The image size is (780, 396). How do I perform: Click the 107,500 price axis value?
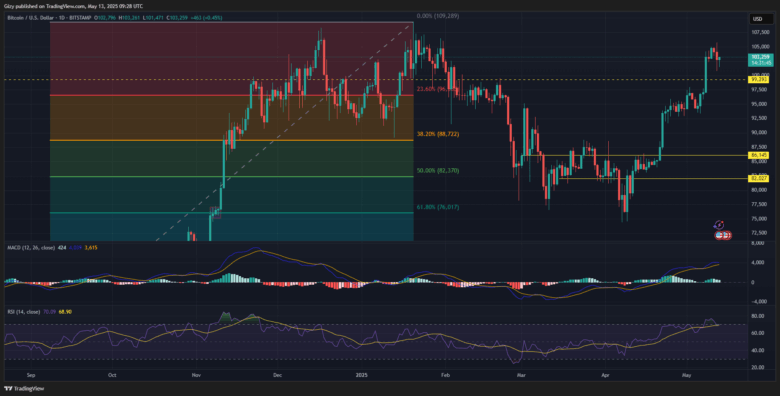pos(761,32)
